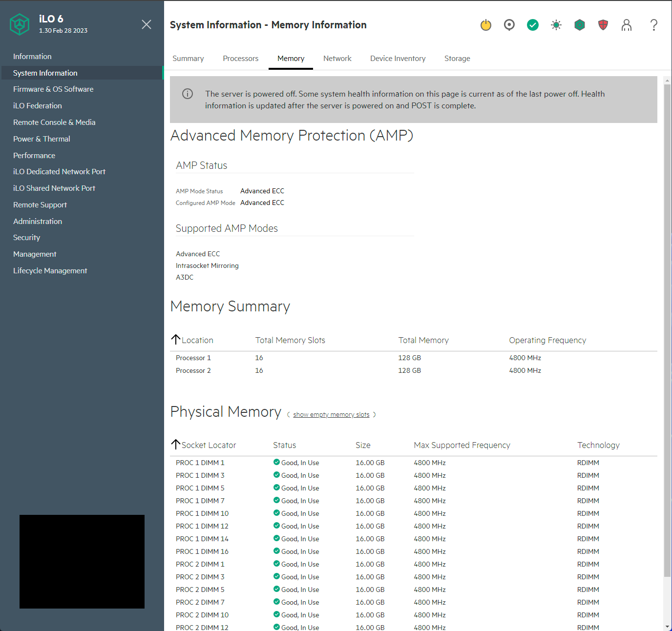Click the green hexagon iLO health icon
This screenshot has width=672, height=631.
579,25
